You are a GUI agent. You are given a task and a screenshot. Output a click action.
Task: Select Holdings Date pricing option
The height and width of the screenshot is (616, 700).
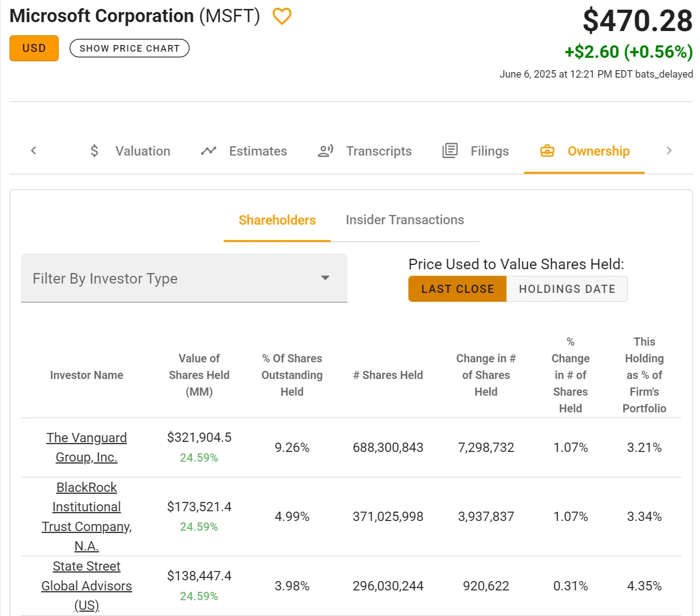click(567, 289)
